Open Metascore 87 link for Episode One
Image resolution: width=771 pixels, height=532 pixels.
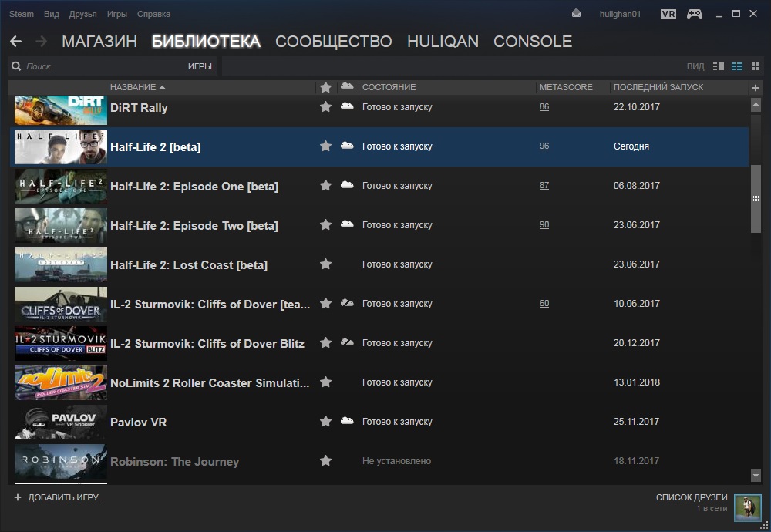[x=544, y=185]
